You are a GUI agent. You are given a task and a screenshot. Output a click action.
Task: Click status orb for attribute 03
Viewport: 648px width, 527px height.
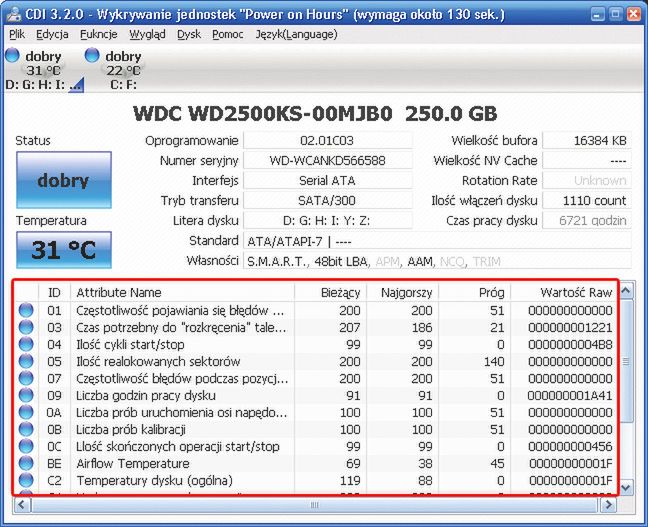[x=26, y=327]
